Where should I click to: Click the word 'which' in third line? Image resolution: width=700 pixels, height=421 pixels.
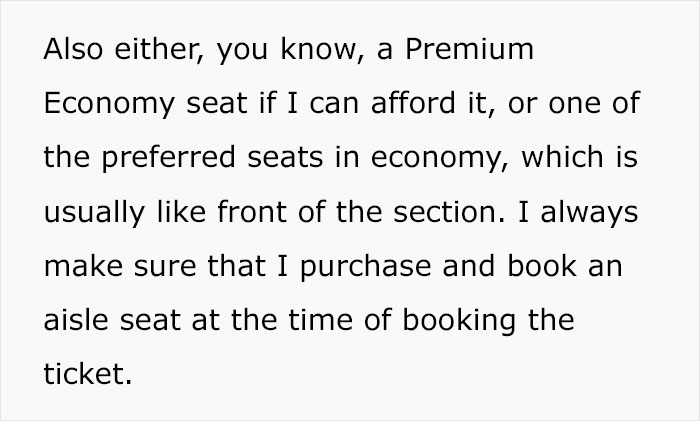point(562,157)
